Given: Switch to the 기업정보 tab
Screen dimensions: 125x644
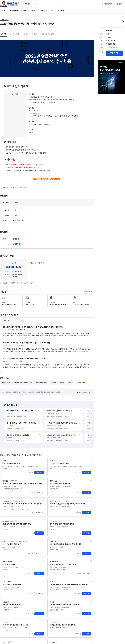Looking at the screenshot, I should tap(25, 34).
